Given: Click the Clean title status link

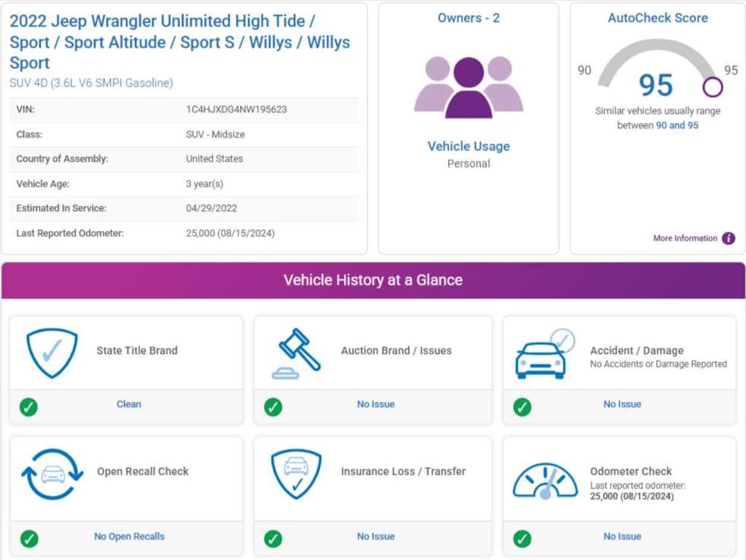Looking at the screenshot, I should (129, 404).
